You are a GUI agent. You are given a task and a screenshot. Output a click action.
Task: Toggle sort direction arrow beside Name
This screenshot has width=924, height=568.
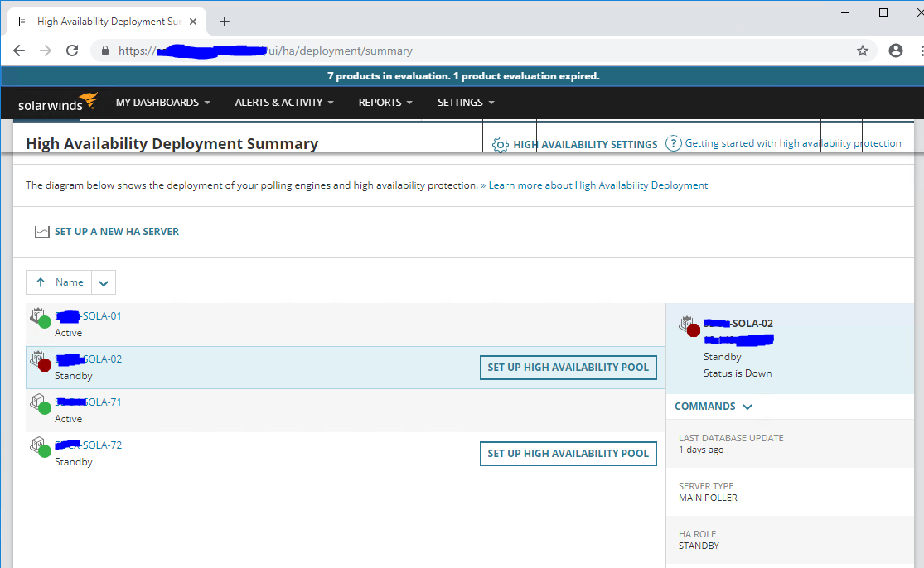pos(41,282)
